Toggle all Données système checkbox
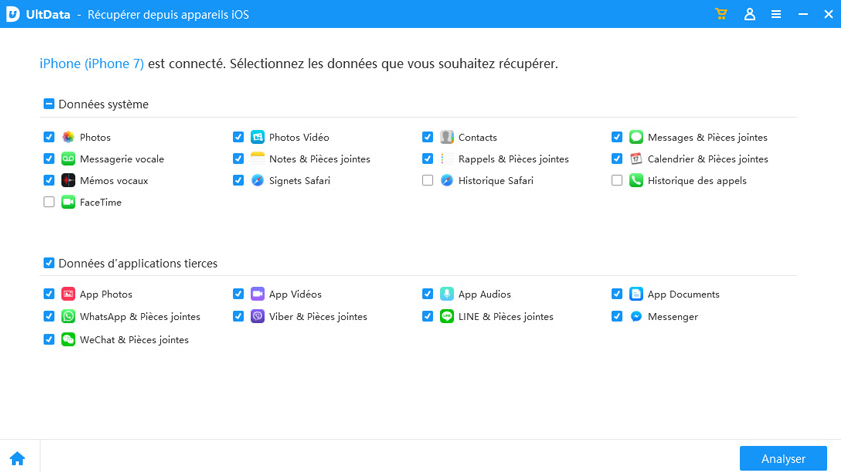 (x=49, y=104)
